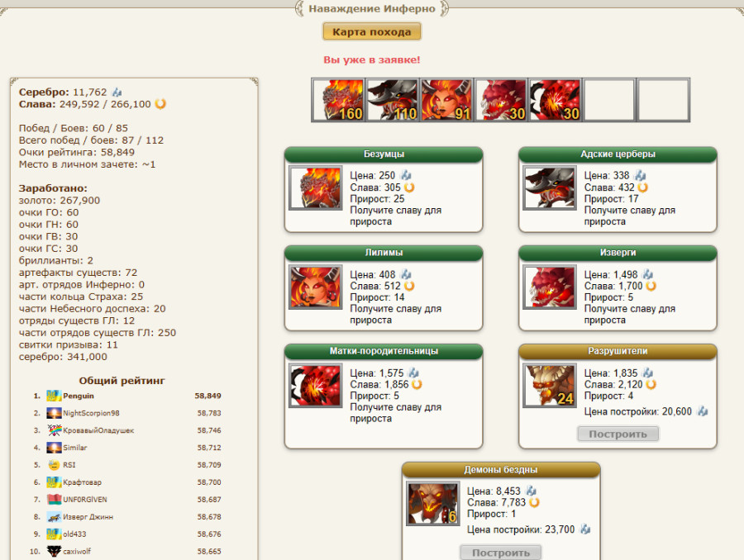Click the Безумцы creature portrait

point(316,187)
